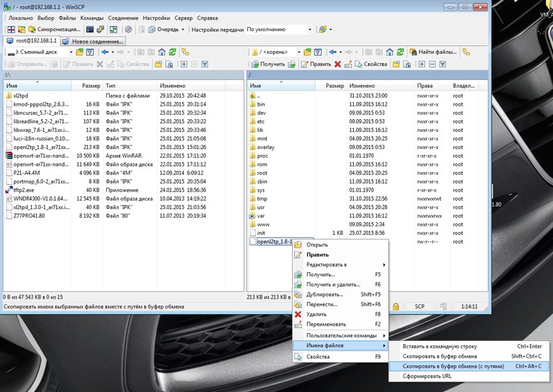553x392 pixels.
Task: Click the local panel home directory icon
Action: coord(162,52)
